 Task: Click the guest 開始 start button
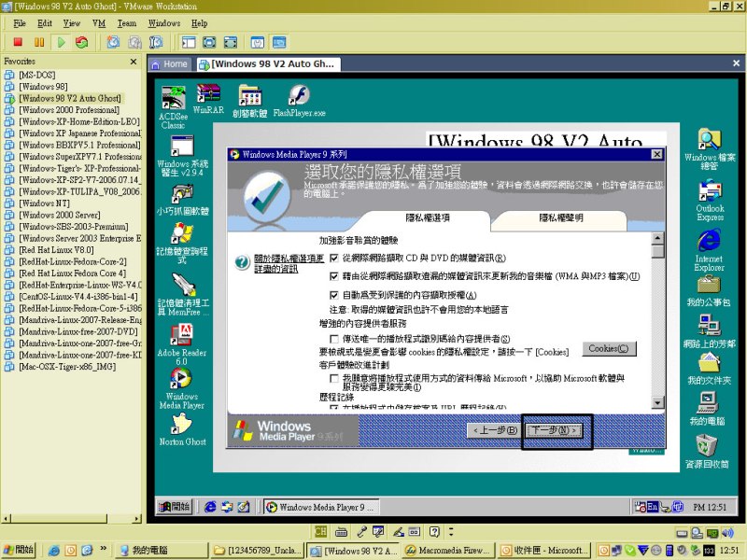(x=175, y=507)
